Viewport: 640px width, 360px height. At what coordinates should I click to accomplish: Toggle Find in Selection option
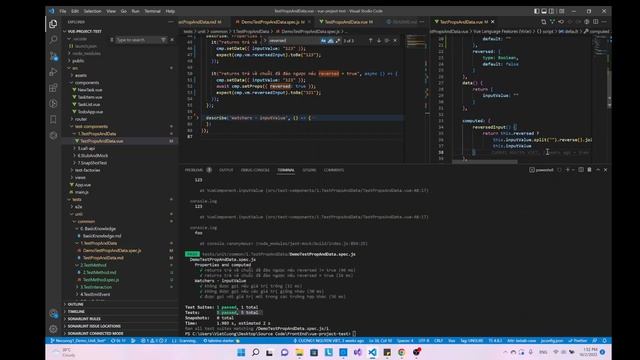tap(387, 40)
